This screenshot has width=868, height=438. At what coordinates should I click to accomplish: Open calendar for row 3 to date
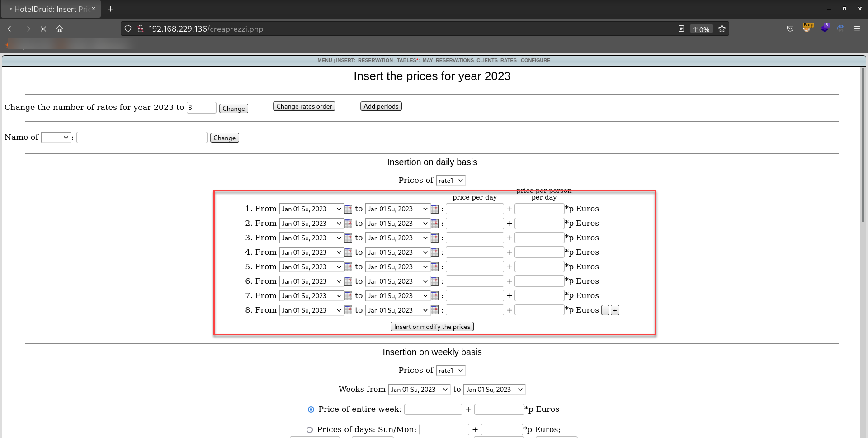click(x=434, y=238)
